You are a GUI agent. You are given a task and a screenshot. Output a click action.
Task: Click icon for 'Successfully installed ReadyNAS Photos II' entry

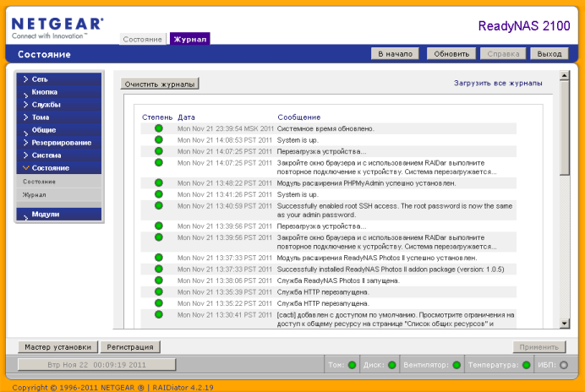[x=159, y=269]
